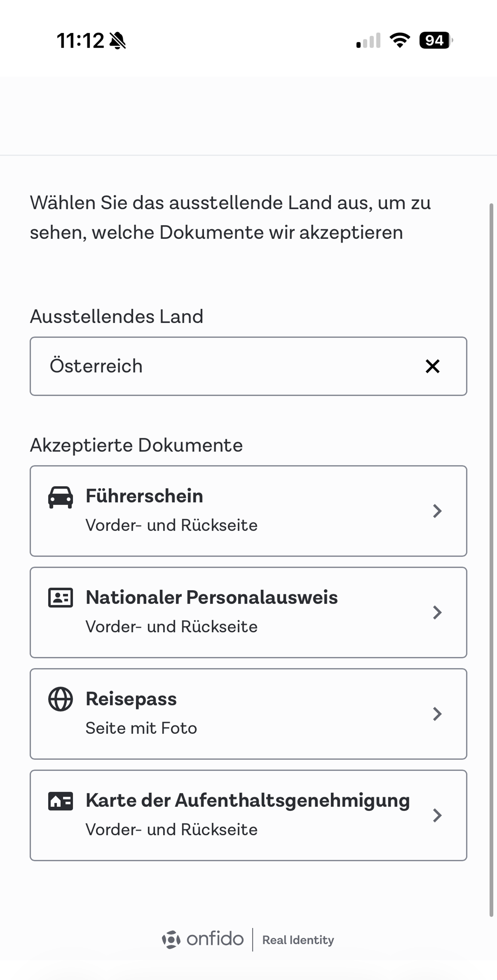Open the Ausstellendes Land country field
This screenshot has height=980, width=497.
click(228, 366)
